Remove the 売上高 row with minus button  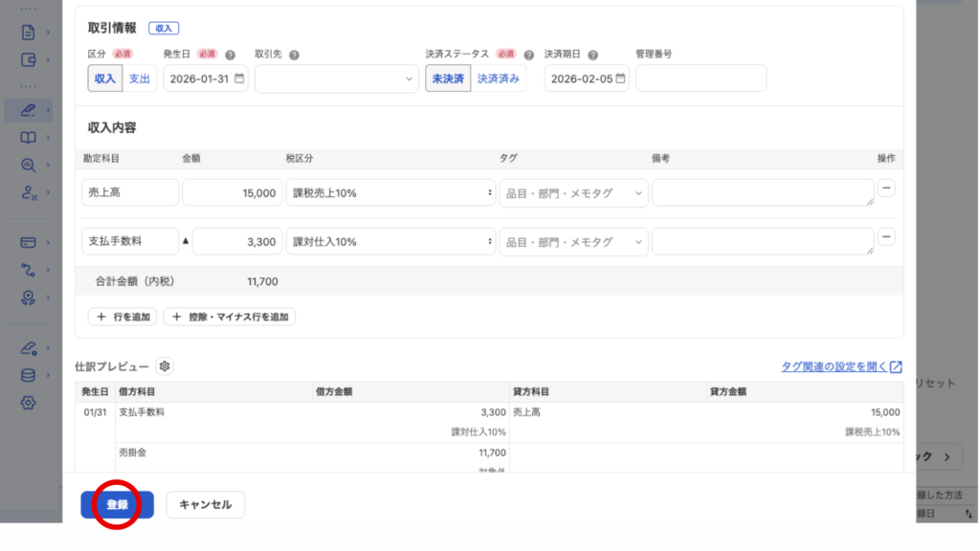point(886,188)
